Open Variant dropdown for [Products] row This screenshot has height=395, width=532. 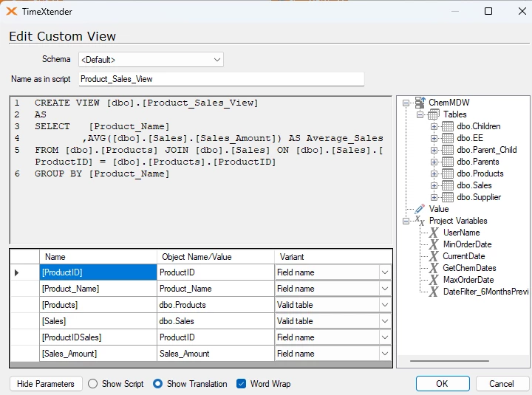[385, 305]
